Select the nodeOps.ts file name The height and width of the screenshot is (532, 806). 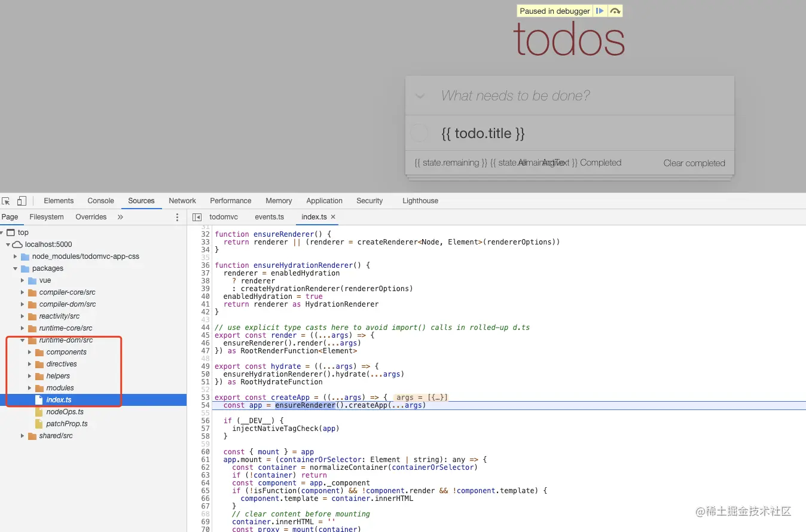65,412
